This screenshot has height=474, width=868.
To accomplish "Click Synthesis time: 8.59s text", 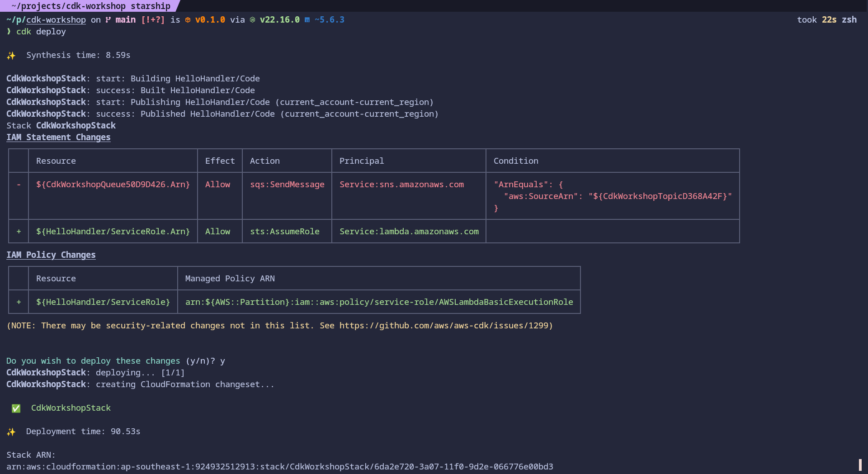I will [78, 55].
